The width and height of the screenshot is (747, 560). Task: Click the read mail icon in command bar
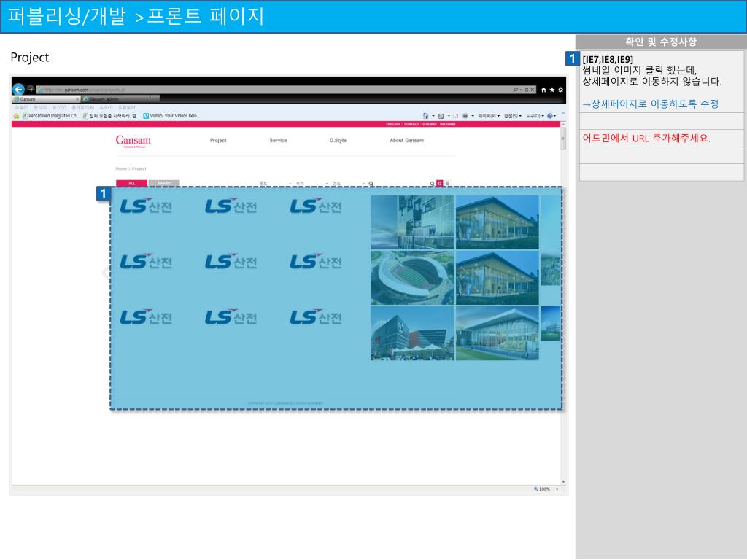pos(455,116)
